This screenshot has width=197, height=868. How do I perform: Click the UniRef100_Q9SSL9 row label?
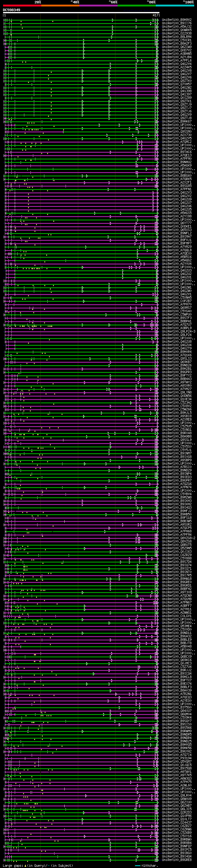pos(177,439)
